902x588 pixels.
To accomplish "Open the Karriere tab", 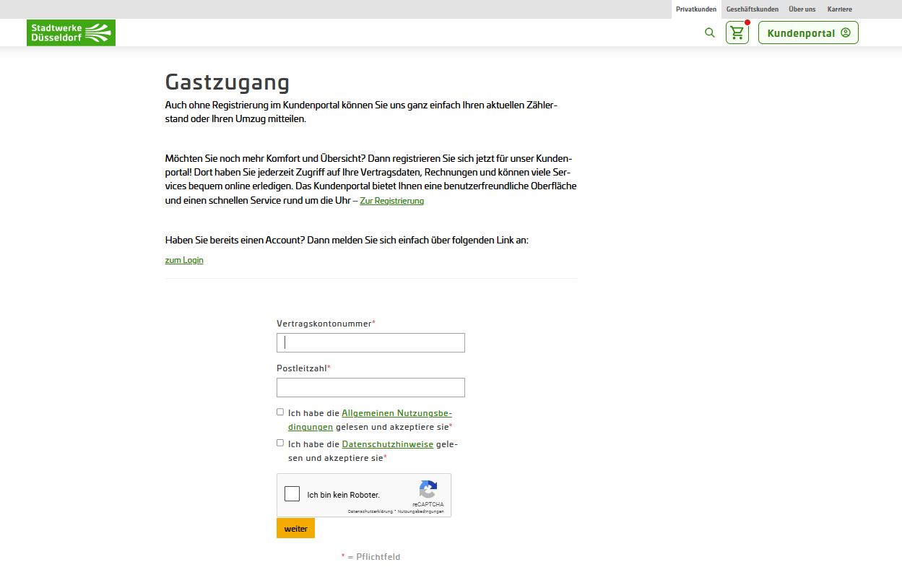I will point(839,9).
